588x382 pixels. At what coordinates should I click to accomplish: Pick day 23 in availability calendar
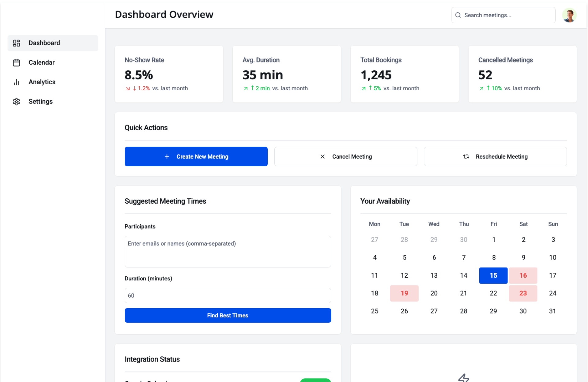coord(523,294)
